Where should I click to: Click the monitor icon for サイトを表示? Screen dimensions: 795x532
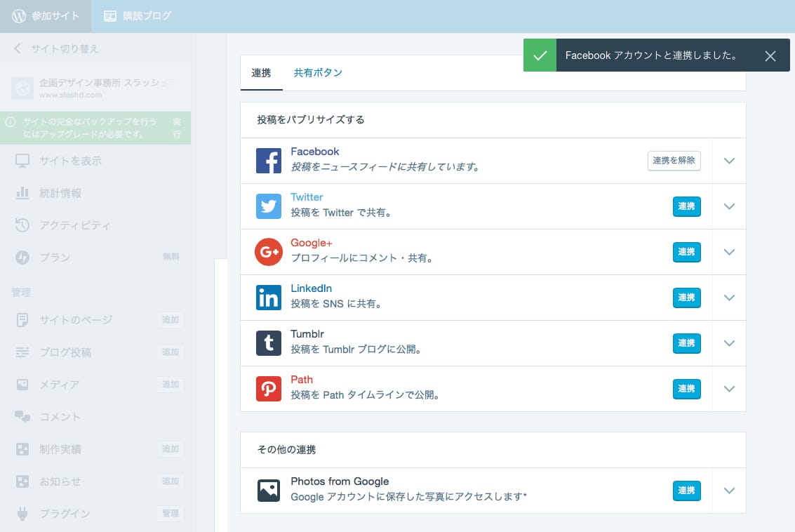tap(22, 161)
